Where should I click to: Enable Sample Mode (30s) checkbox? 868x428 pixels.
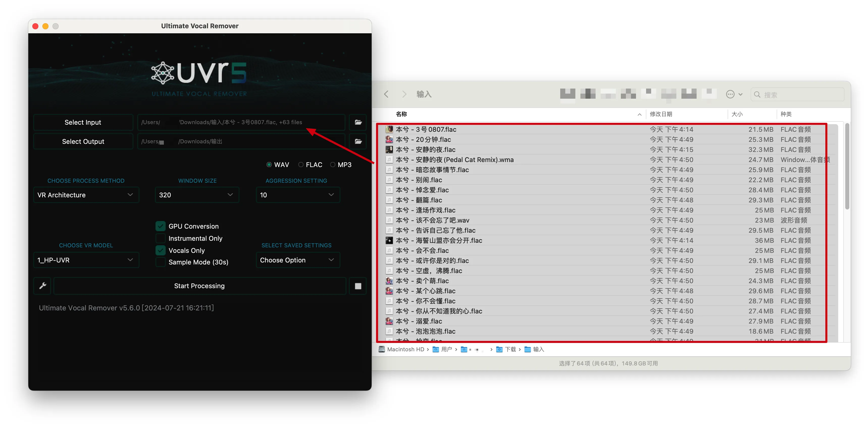pos(160,262)
